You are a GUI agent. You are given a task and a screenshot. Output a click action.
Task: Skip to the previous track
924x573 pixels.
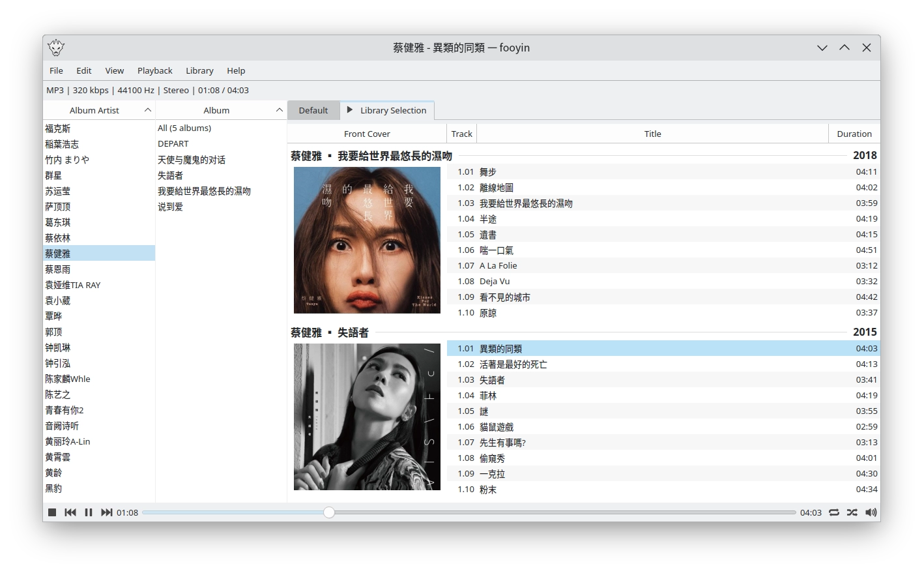[x=70, y=512]
